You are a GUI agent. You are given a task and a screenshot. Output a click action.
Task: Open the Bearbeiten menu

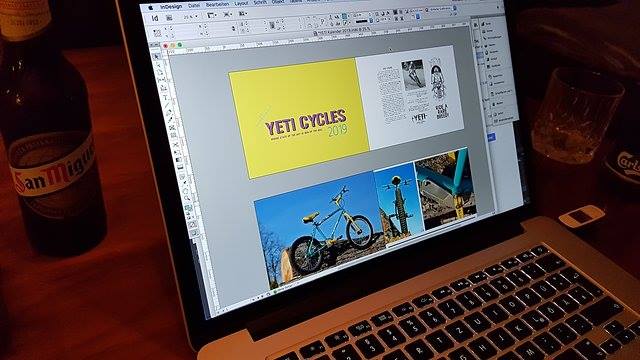pyautogui.click(x=217, y=4)
